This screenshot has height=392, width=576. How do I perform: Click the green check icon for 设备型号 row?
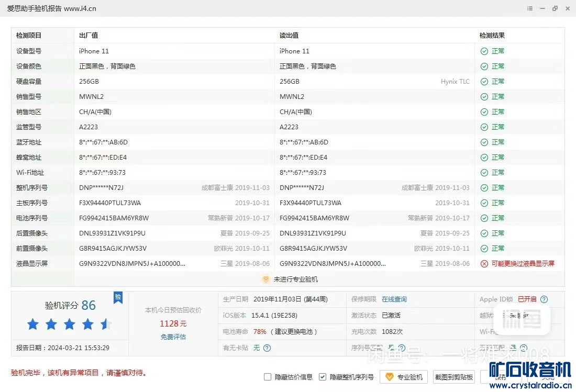pyautogui.click(x=484, y=51)
